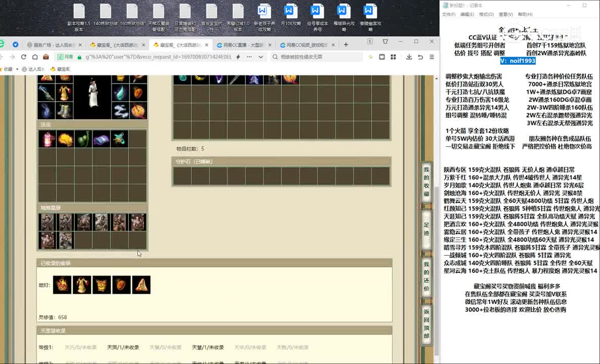Open the 组号零成本养号 WPS document

coord(317,18)
